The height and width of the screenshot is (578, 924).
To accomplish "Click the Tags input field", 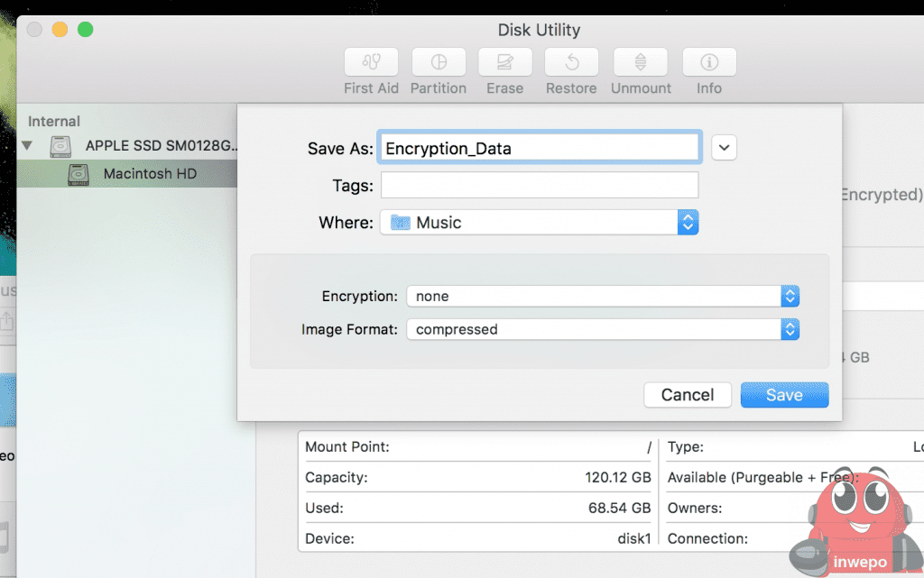I will point(540,186).
